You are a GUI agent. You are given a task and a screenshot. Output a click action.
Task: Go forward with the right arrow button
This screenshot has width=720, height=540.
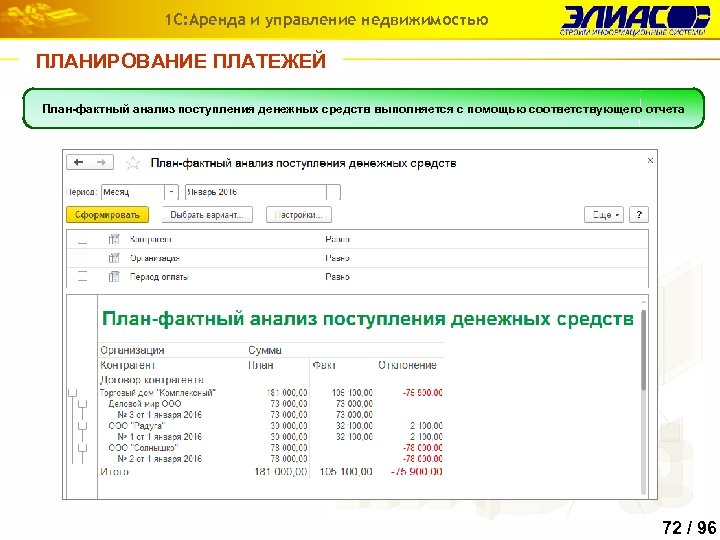pos(101,163)
